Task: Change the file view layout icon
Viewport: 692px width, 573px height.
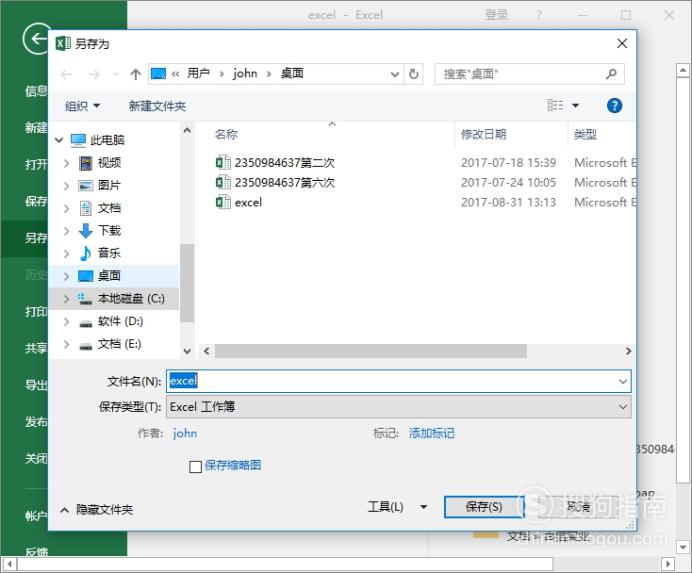Action: (555, 105)
